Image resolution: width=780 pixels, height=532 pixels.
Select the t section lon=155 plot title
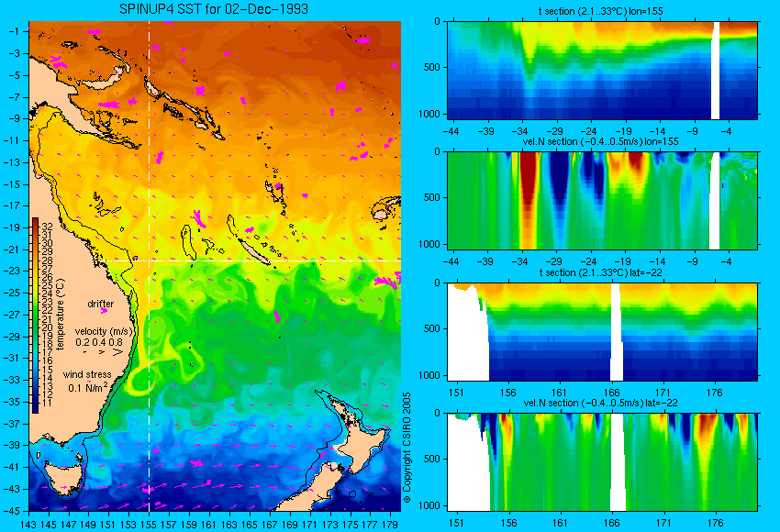(x=600, y=11)
